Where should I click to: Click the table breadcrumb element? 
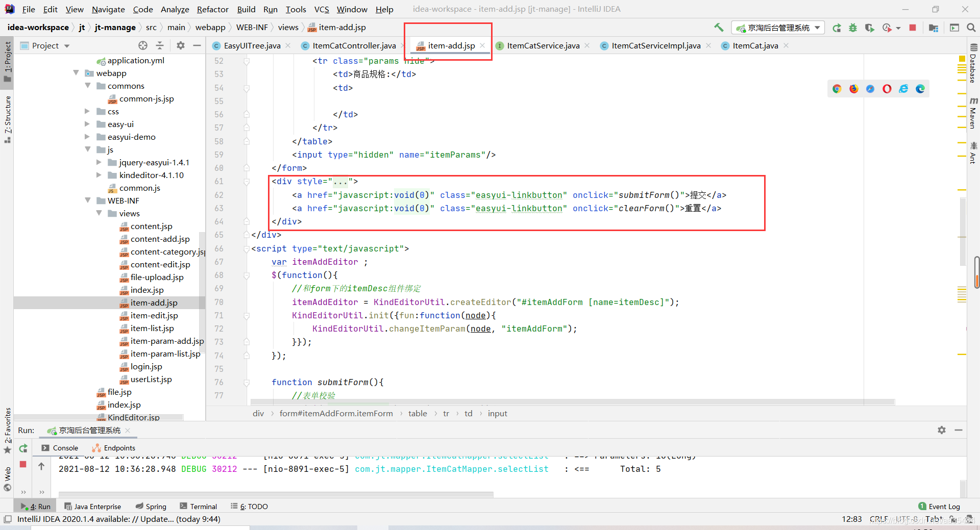pyautogui.click(x=418, y=413)
